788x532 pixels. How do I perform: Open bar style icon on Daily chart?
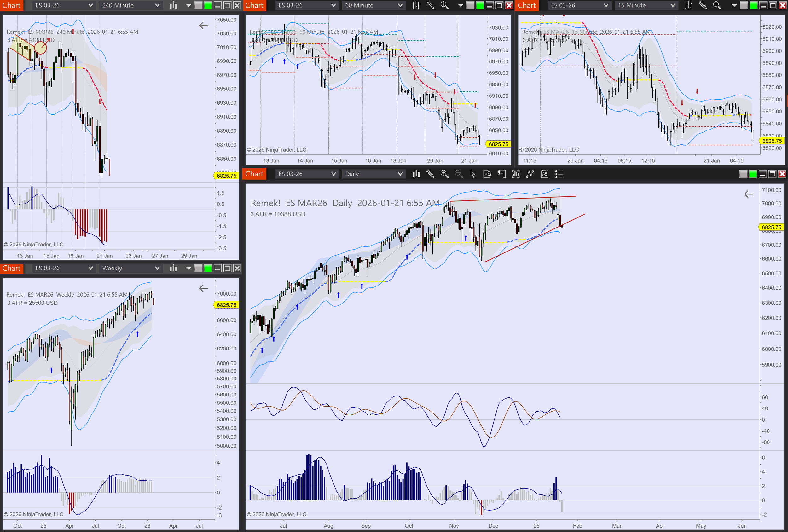[x=416, y=174]
